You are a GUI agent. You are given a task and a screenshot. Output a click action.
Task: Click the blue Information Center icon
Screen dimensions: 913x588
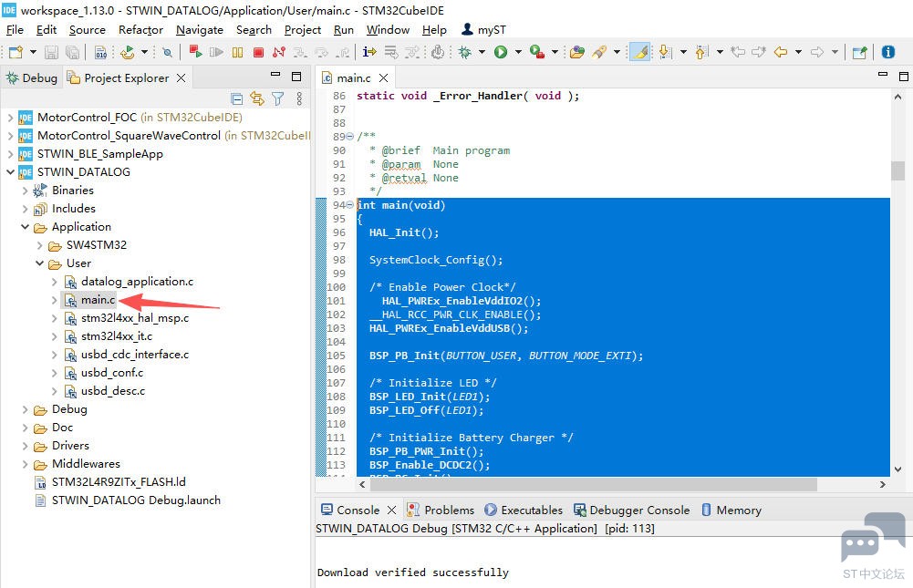(x=888, y=53)
